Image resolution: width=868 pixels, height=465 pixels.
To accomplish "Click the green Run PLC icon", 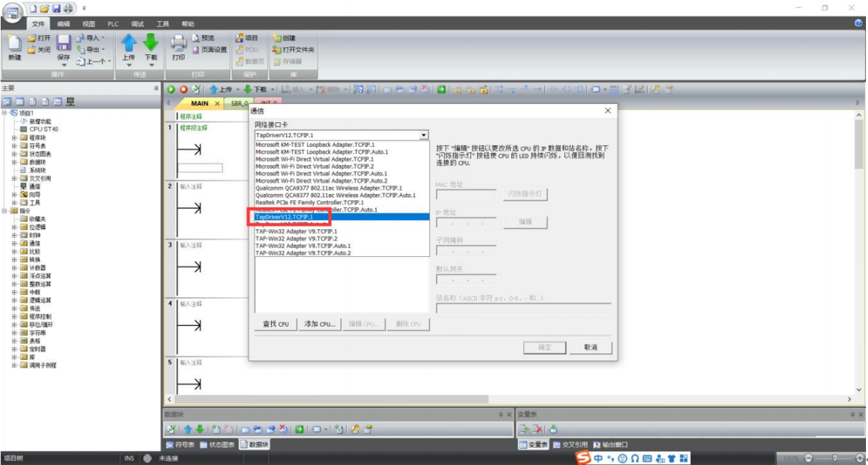I will (x=171, y=89).
